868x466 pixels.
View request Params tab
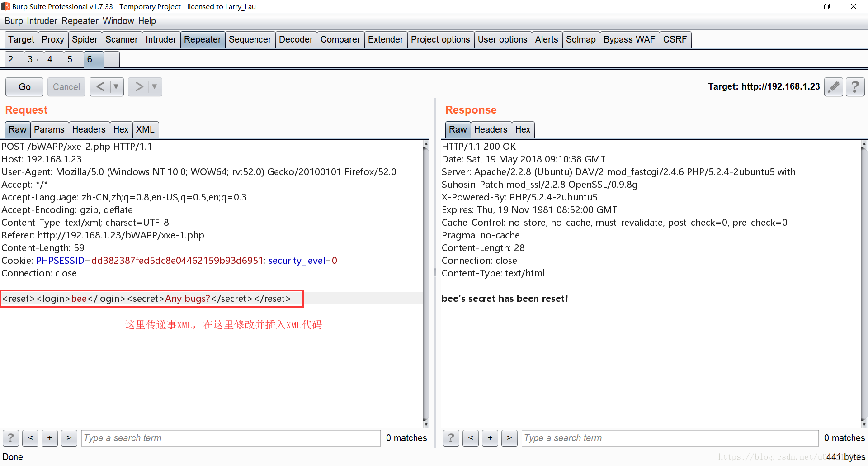[49, 129]
